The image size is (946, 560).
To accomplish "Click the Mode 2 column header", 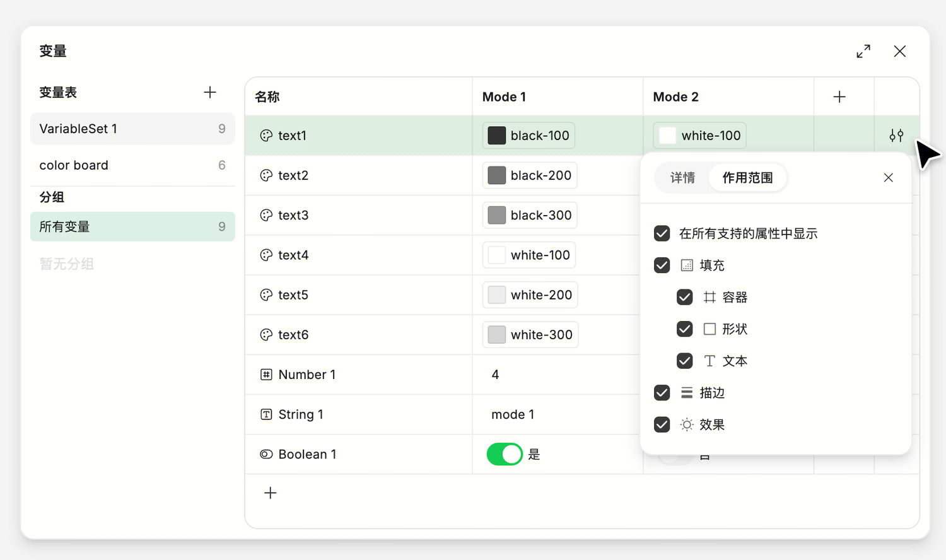I will pyautogui.click(x=675, y=97).
